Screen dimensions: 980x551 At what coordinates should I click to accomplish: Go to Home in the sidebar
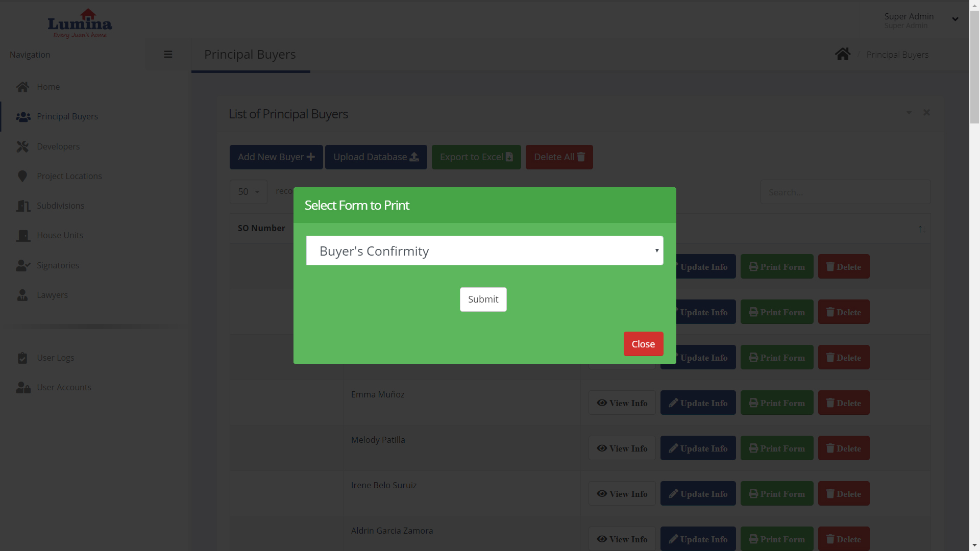point(48,87)
